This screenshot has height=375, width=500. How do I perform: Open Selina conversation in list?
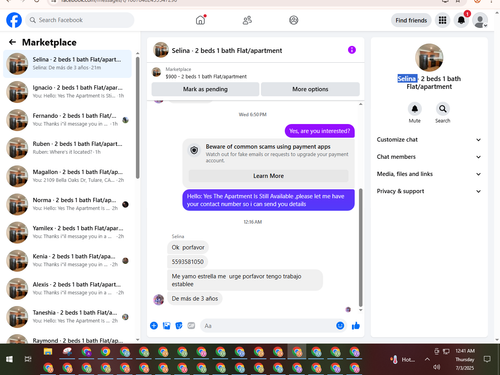pyautogui.click(x=68, y=63)
